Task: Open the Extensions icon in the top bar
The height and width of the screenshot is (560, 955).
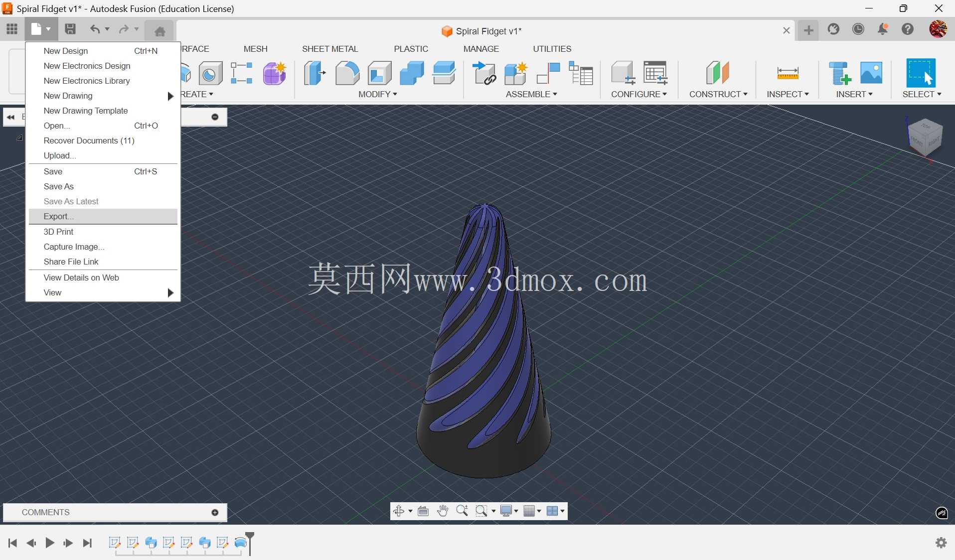Action: pos(833,29)
